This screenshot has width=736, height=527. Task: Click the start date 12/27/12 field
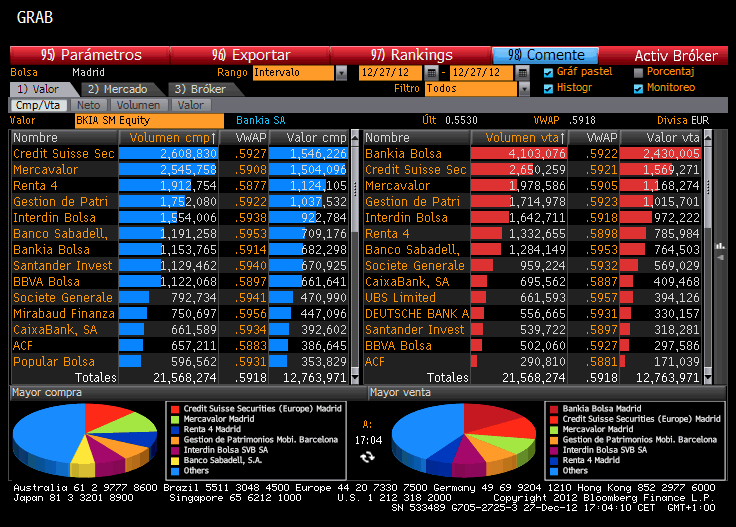[391, 73]
